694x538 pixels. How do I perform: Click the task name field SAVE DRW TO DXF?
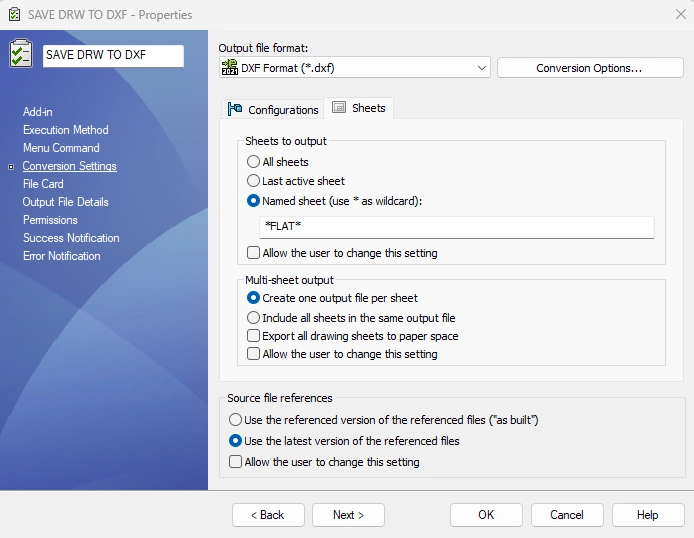(x=113, y=56)
